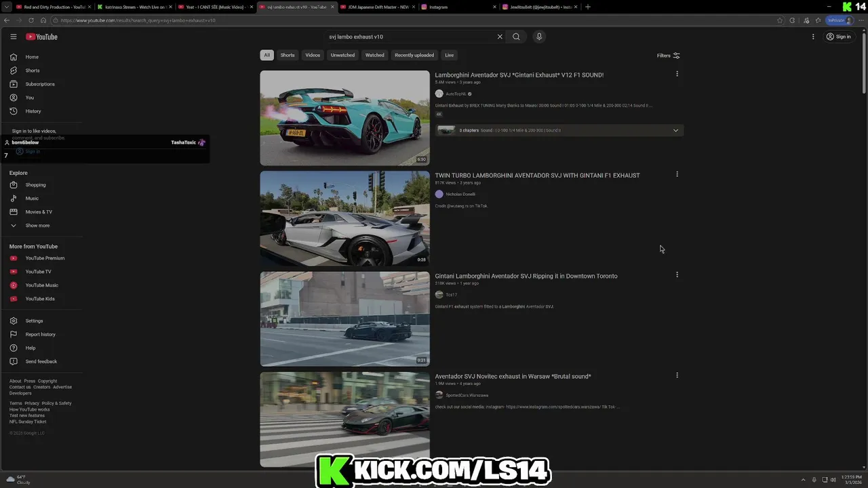Switch to Red and Dirty Production tab
The width and height of the screenshot is (868, 488).
click(x=54, y=7)
